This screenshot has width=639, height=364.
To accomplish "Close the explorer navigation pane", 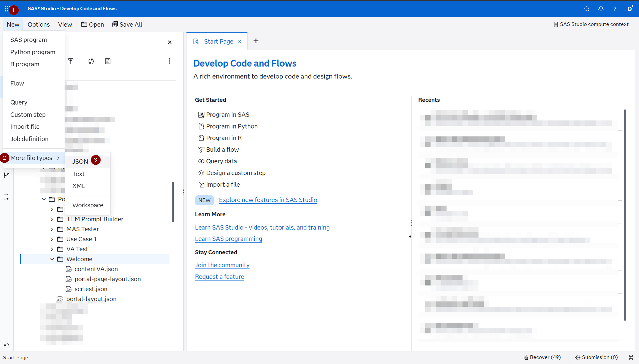I will [x=169, y=42].
